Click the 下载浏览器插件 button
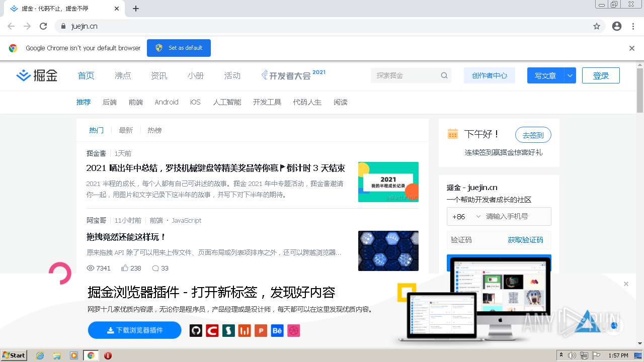The height and width of the screenshot is (362, 644). [135, 330]
